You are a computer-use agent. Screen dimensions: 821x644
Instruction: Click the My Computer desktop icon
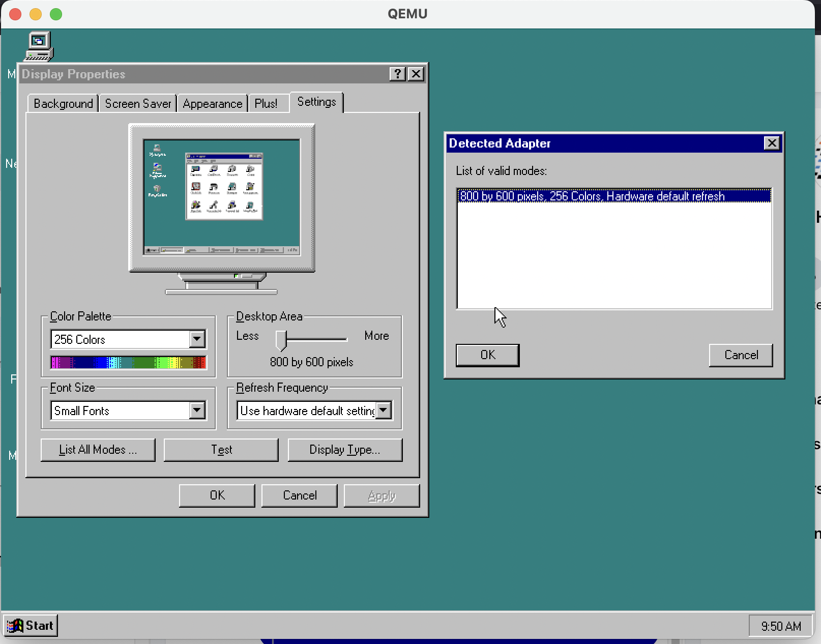coord(39,46)
